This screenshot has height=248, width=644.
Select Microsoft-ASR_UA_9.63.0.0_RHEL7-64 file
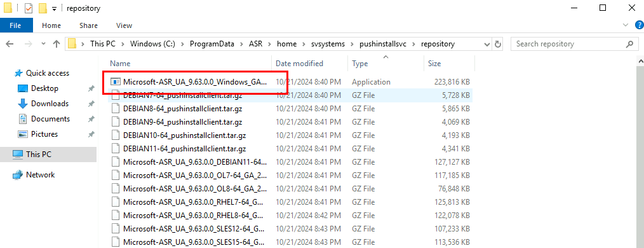(x=290, y=202)
